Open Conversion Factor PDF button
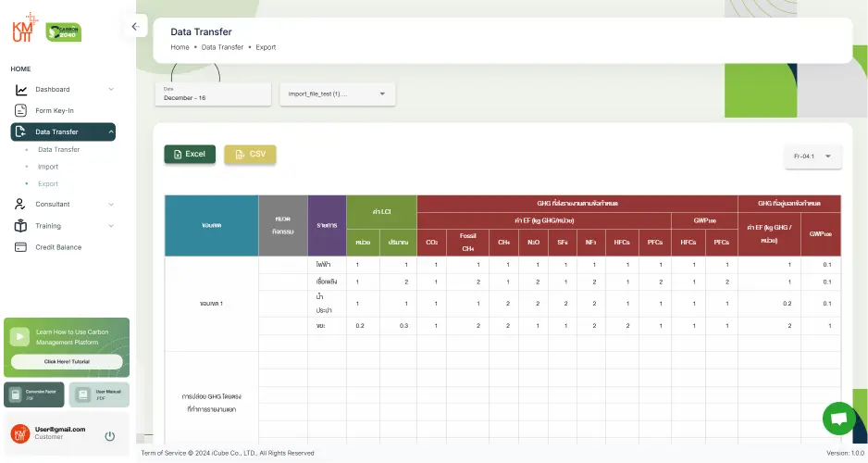 pos(34,394)
